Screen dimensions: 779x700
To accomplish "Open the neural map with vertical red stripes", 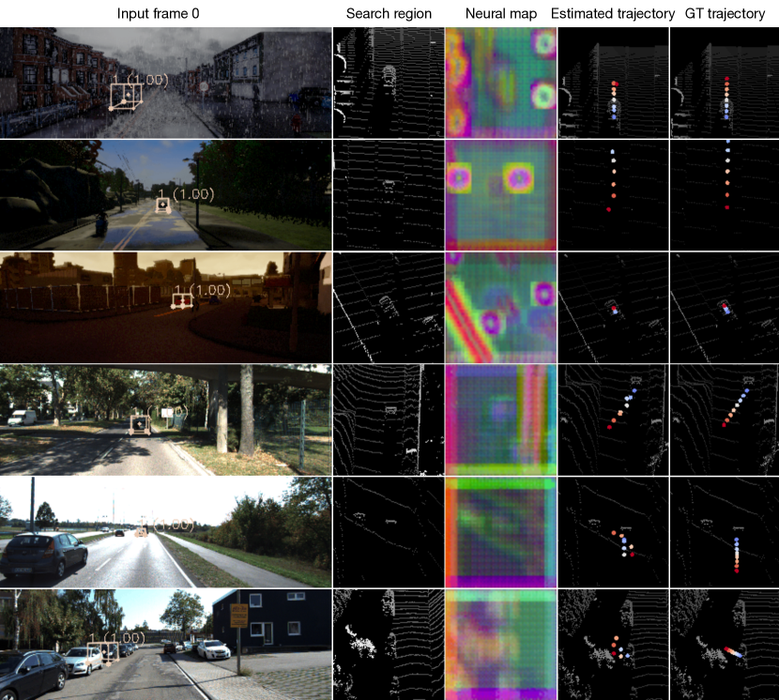I will pyautogui.click(x=501, y=419).
